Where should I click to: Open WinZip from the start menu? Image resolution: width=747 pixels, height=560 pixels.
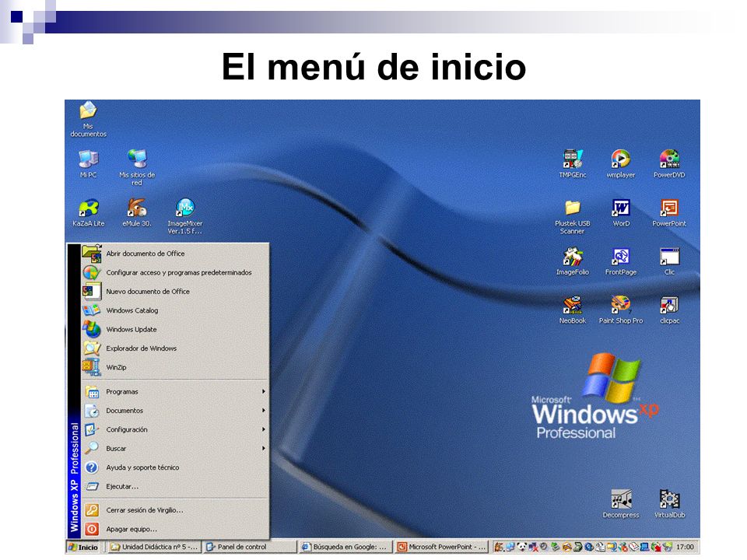click(175, 368)
